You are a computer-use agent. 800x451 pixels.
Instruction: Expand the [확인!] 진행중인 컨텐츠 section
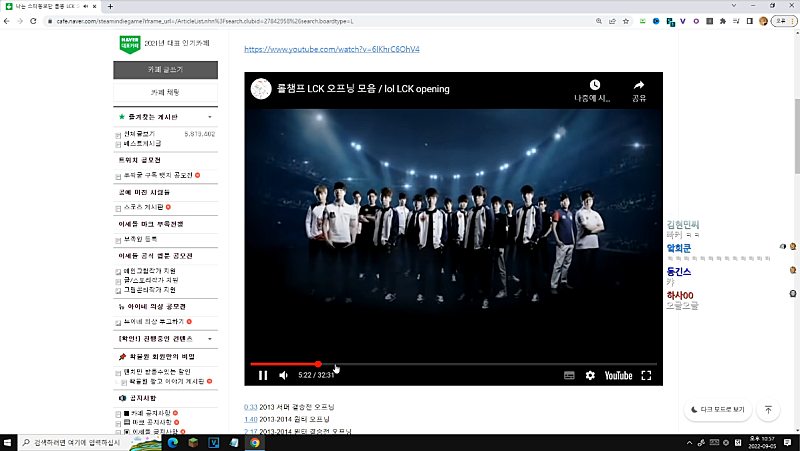click(x=209, y=339)
